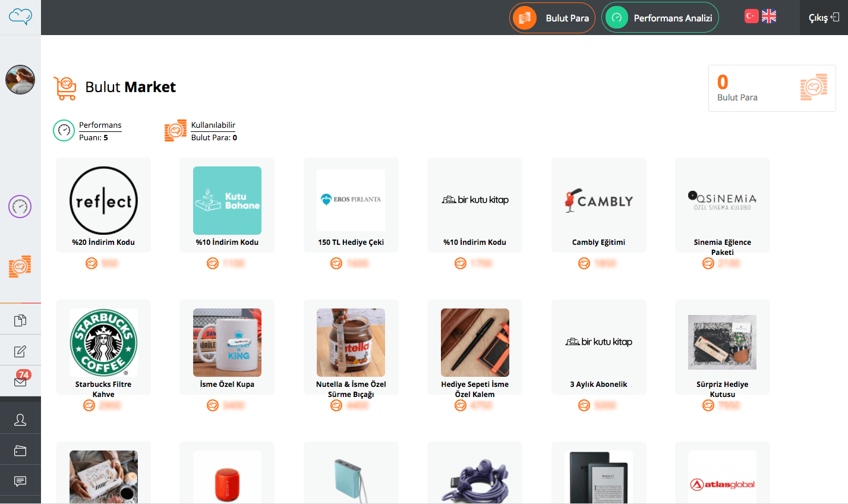Open Performans Analizi from top bar
Image resolution: width=848 pixels, height=504 pixels.
tap(660, 18)
